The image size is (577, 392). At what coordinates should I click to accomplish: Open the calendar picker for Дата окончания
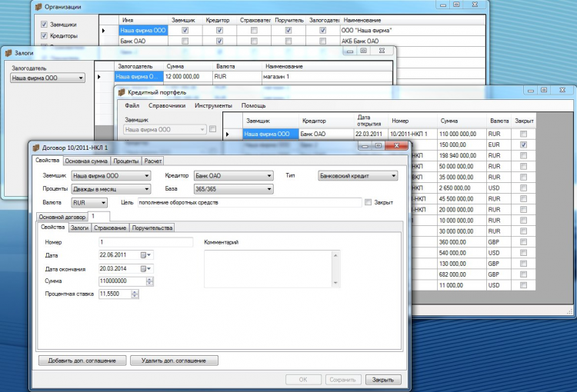(x=145, y=268)
